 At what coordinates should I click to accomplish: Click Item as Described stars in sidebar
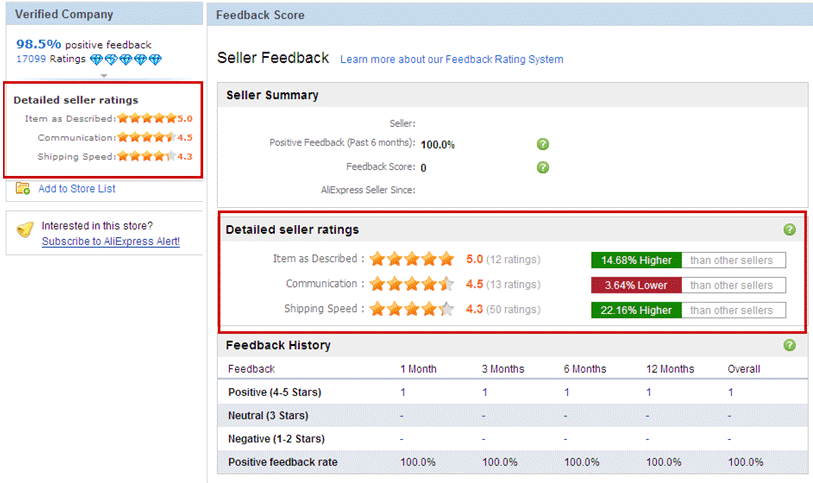[x=147, y=118]
